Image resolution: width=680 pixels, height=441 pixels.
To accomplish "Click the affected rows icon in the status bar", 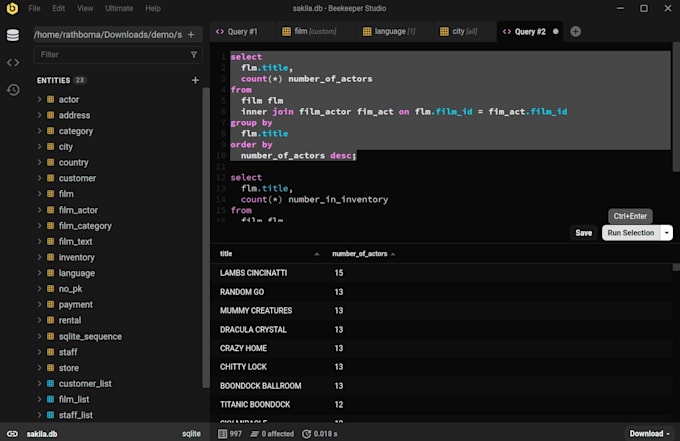I will [255, 434].
